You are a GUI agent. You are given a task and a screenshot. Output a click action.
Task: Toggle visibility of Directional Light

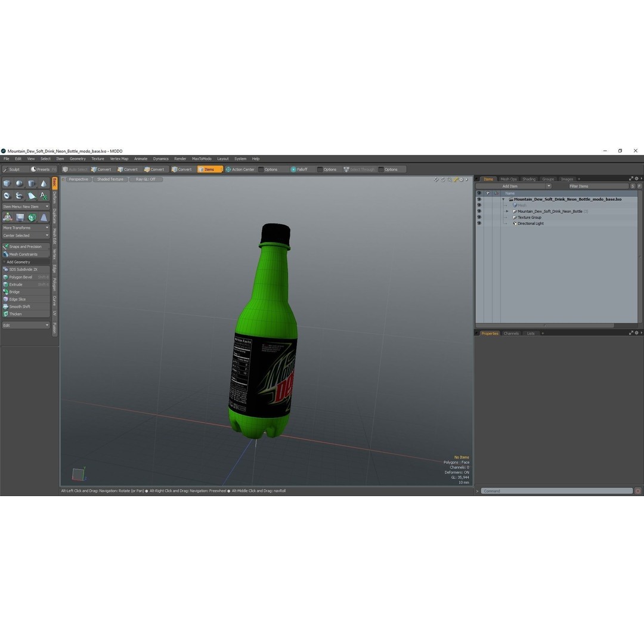coord(479,224)
